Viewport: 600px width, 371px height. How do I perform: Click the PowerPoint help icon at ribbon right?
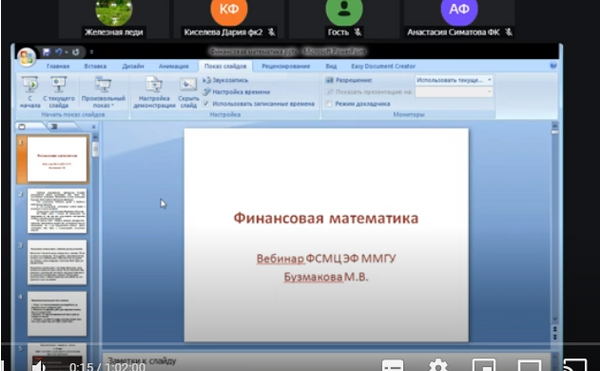(x=553, y=66)
